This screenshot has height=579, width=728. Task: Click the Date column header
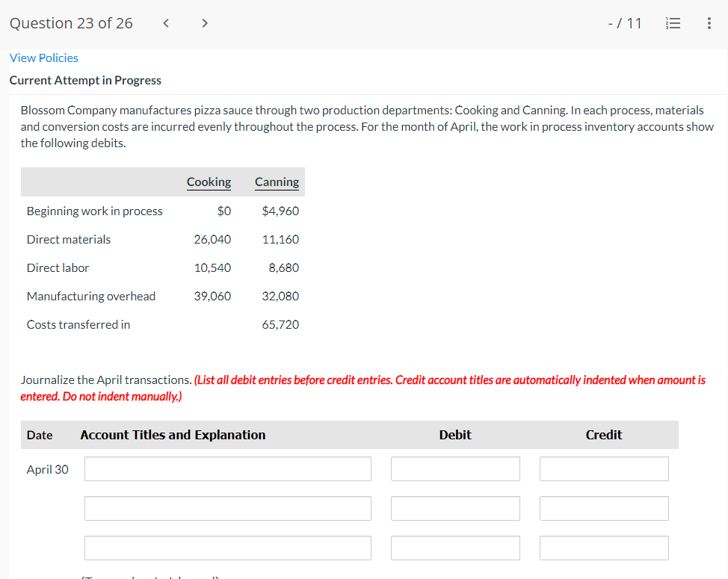[x=40, y=435]
